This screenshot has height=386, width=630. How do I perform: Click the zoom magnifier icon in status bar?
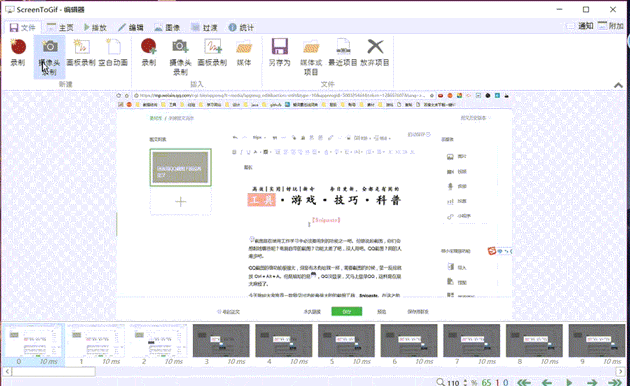440,382
